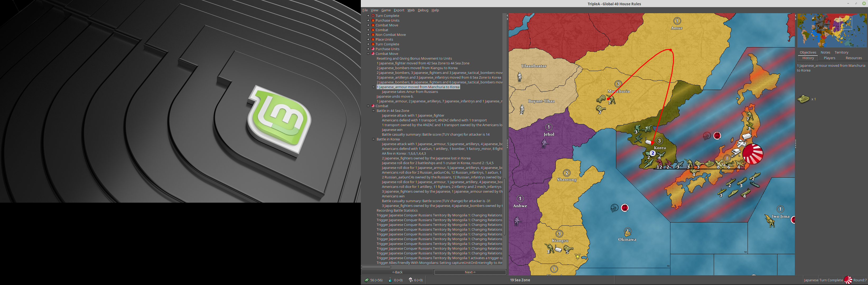Click the history tree vertical scrollbar
The image size is (868, 285).
coord(504,207)
